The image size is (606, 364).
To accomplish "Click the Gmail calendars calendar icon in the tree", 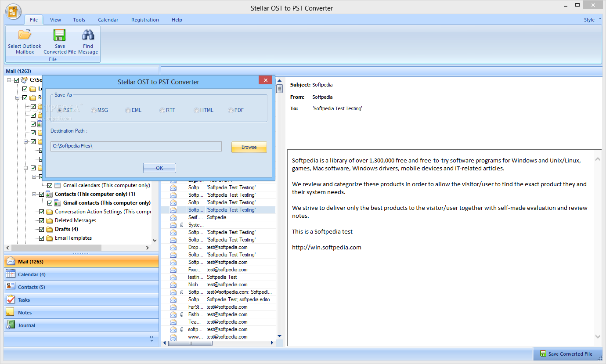I will 58,185.
